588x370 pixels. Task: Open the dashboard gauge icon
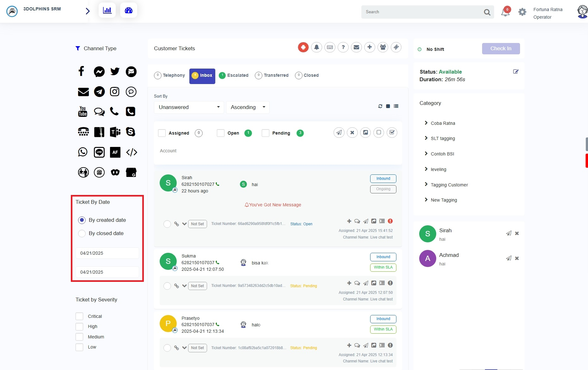129,10
